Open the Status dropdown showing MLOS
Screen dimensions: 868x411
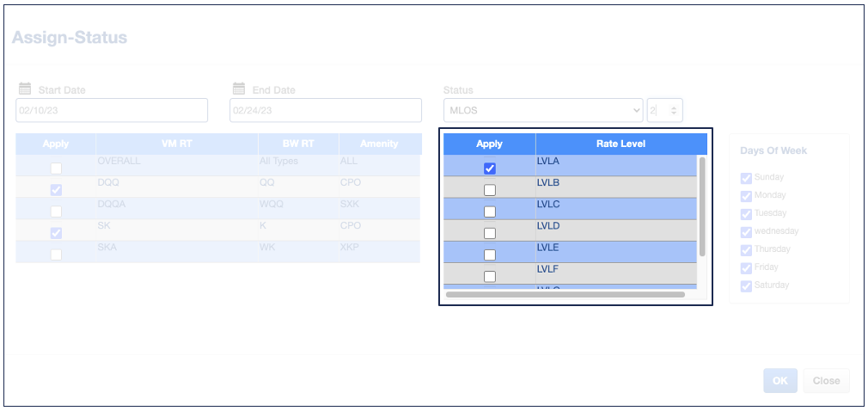(543, 110)
